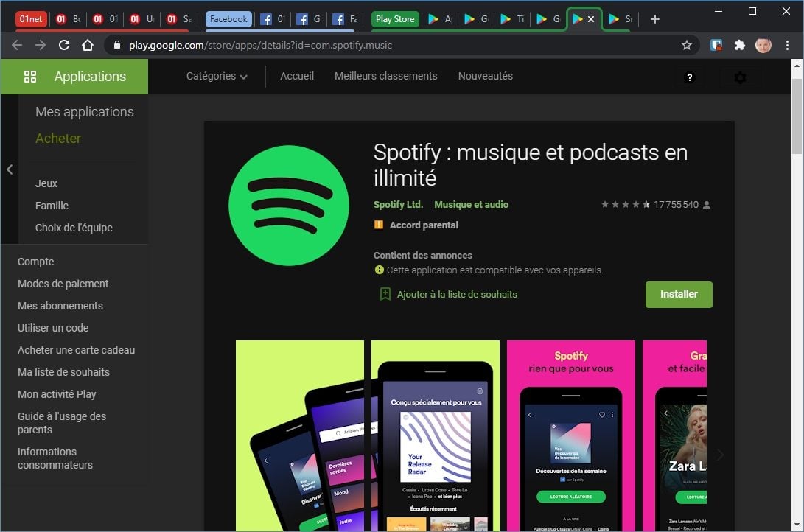804x532 pixels.
Task: Switch to the first Facebook tab
Action: click(x=272, y=19)
